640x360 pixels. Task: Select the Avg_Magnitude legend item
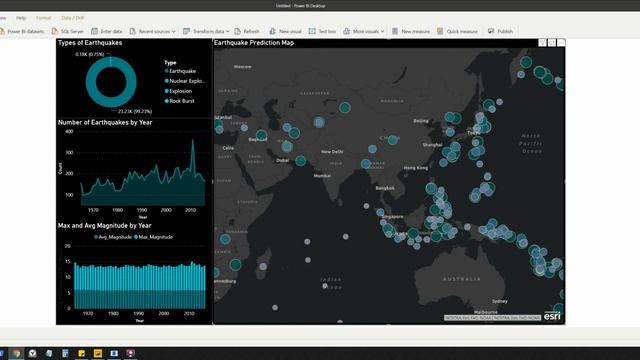click(113, 237)
